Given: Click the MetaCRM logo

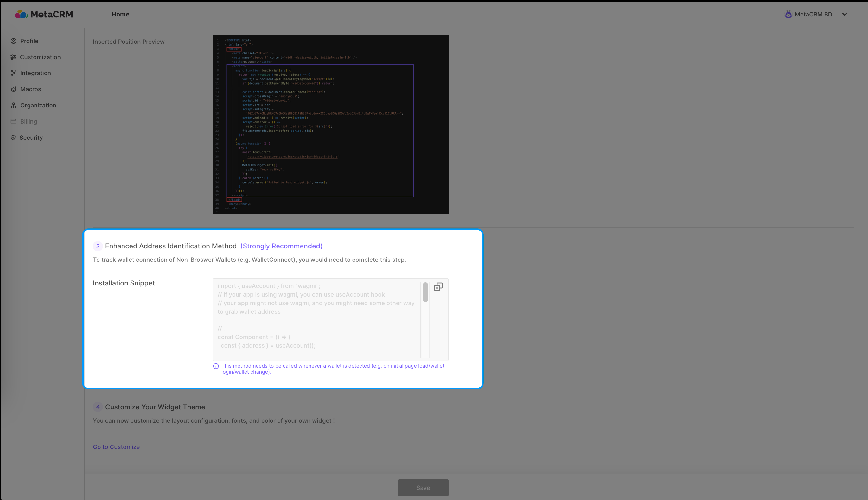Looking at the screenshot, I should click(x=44, y=14).
